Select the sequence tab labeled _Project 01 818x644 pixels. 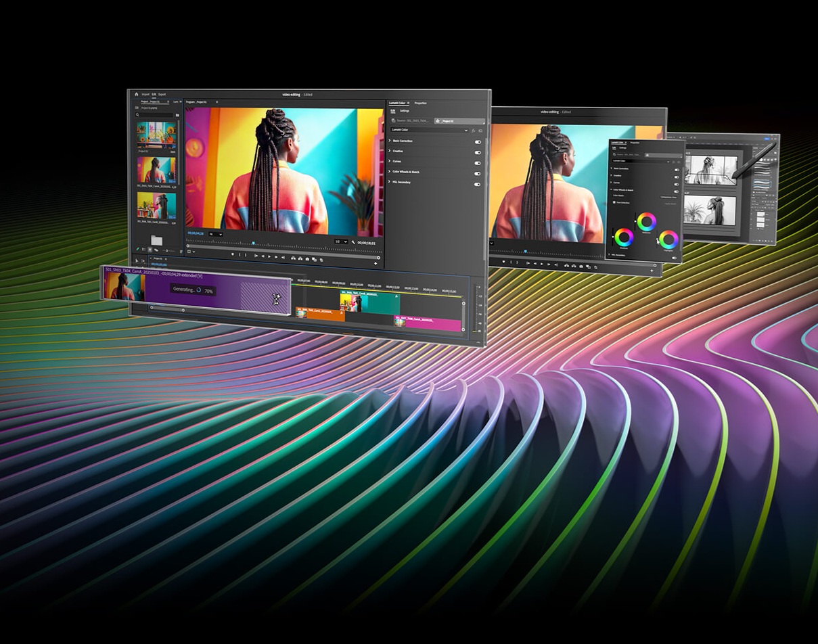pos(158,258)
